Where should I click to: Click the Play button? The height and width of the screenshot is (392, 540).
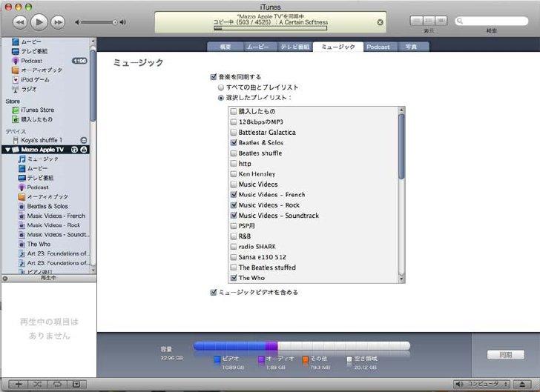point(39,22)
